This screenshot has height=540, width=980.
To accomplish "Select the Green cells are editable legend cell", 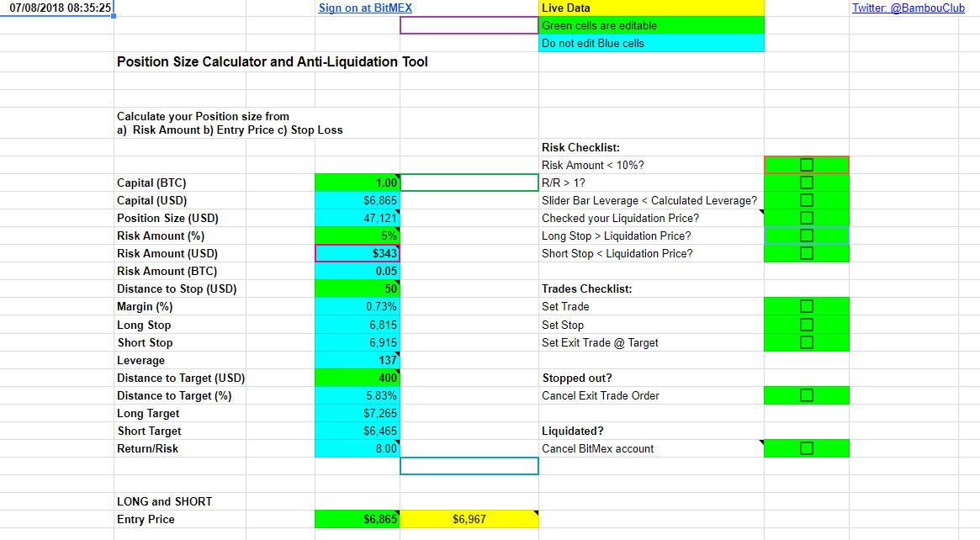I will pos(651,25).
